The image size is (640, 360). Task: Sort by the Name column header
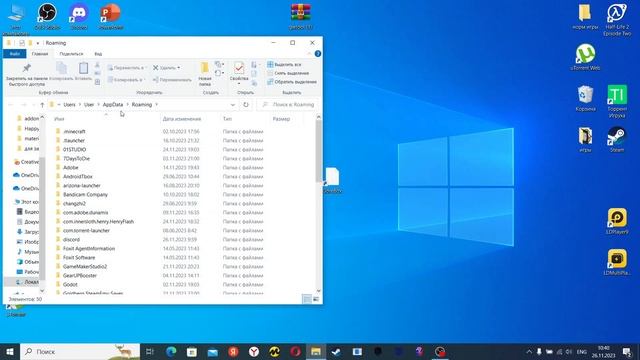(106, 119)
